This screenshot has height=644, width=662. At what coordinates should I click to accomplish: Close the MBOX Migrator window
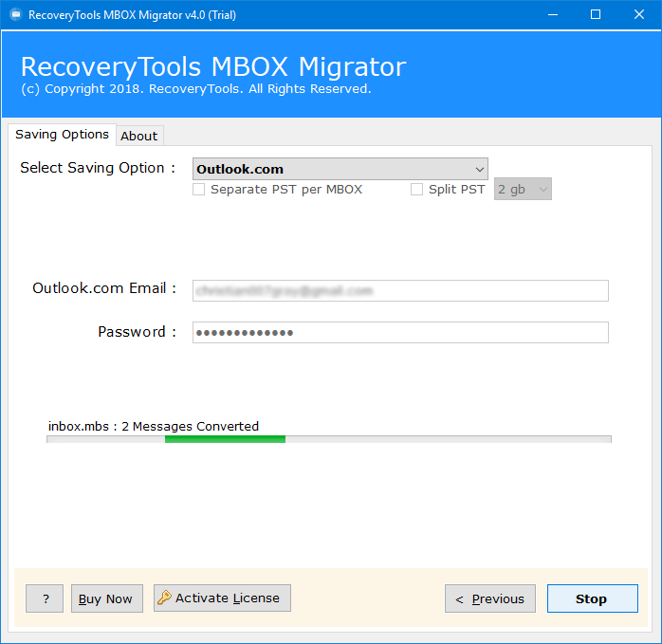[639, 15]
